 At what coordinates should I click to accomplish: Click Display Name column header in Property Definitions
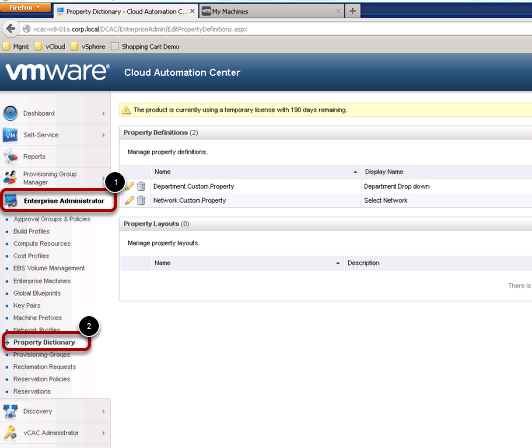(x=384, y=172)
